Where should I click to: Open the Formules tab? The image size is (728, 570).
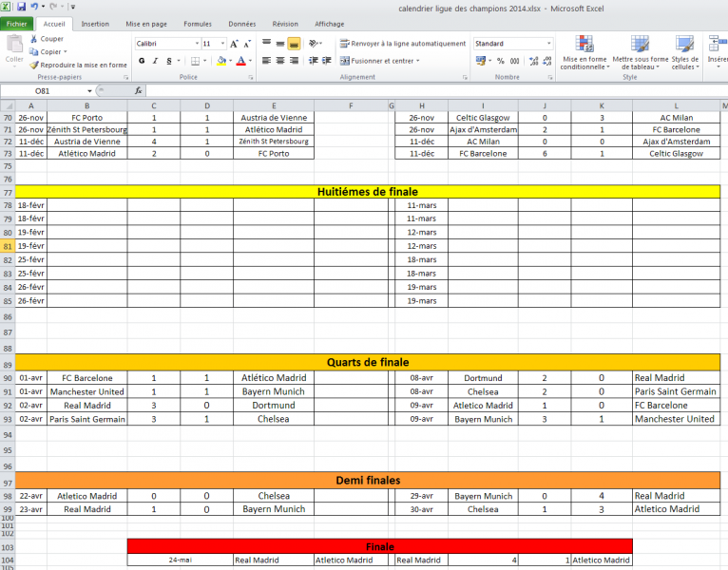click(x=198, y=24)
